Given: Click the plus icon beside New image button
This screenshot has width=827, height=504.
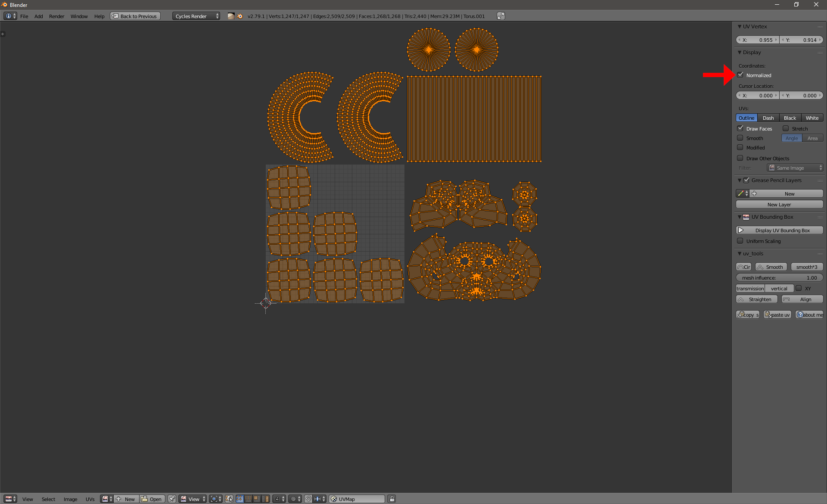Looking at the screenshot, I should coord(118,499).
